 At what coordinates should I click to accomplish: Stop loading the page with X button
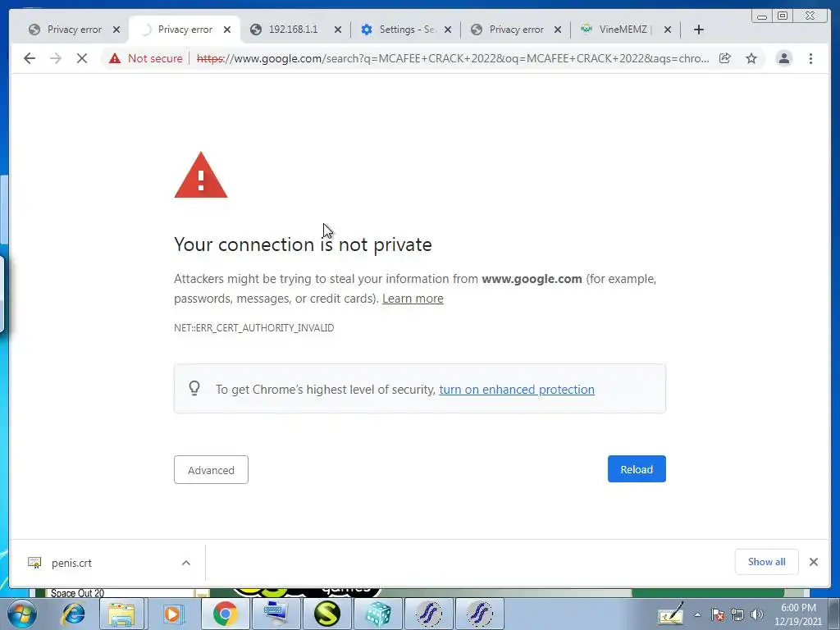coord(81,58)
